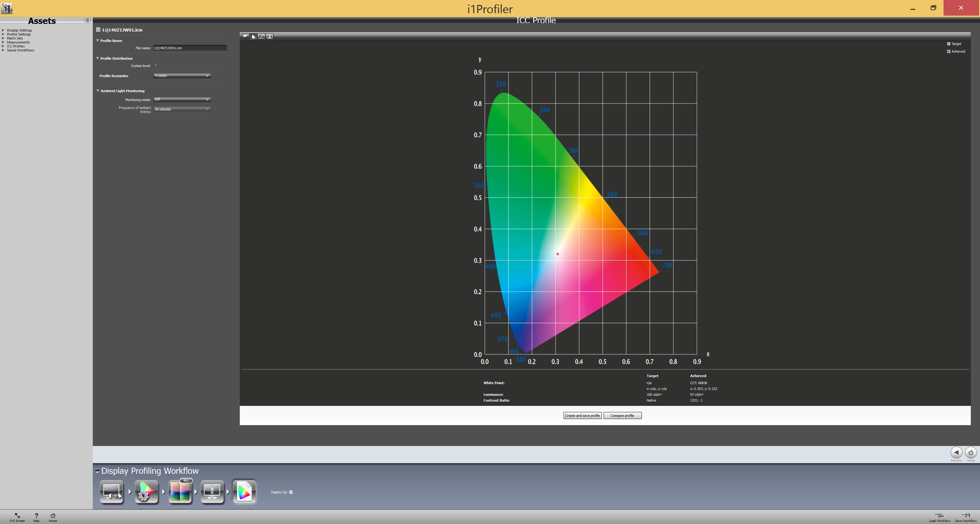Viewport: 980px width, 524px height.
Task: Expand ICC Profiles in Assets tree
Action: point(3,46)
